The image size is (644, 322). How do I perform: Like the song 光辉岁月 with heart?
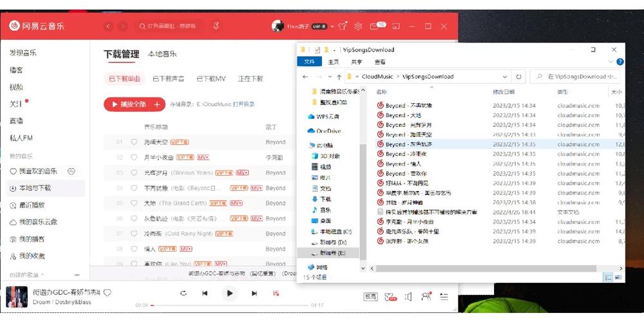(x=134, y=173)
